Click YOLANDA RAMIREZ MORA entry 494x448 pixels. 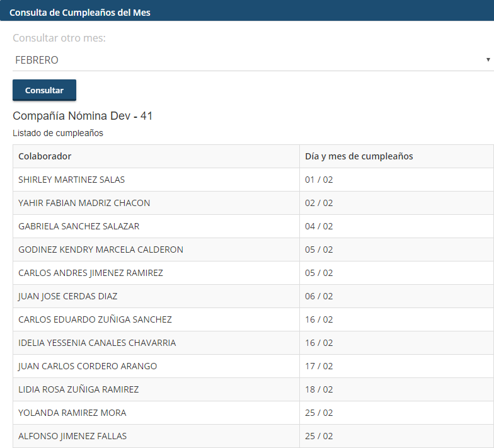click(x=72, y=413)
